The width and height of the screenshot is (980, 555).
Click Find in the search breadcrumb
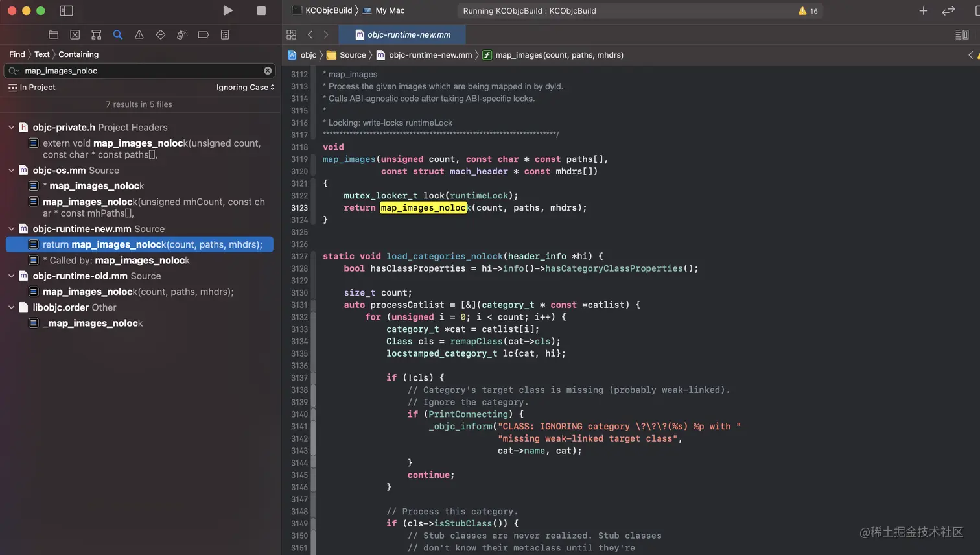click(x=17, y=54)
